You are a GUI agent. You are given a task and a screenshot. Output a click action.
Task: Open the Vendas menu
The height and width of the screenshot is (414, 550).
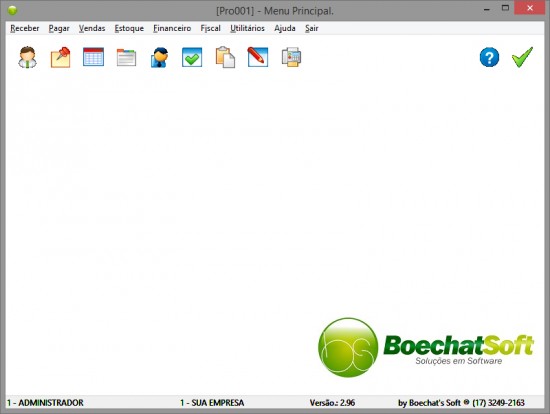92,28
